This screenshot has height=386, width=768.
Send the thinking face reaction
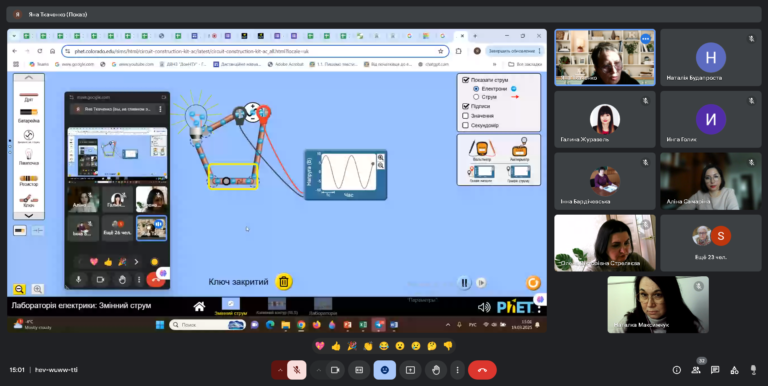point(432,346)
